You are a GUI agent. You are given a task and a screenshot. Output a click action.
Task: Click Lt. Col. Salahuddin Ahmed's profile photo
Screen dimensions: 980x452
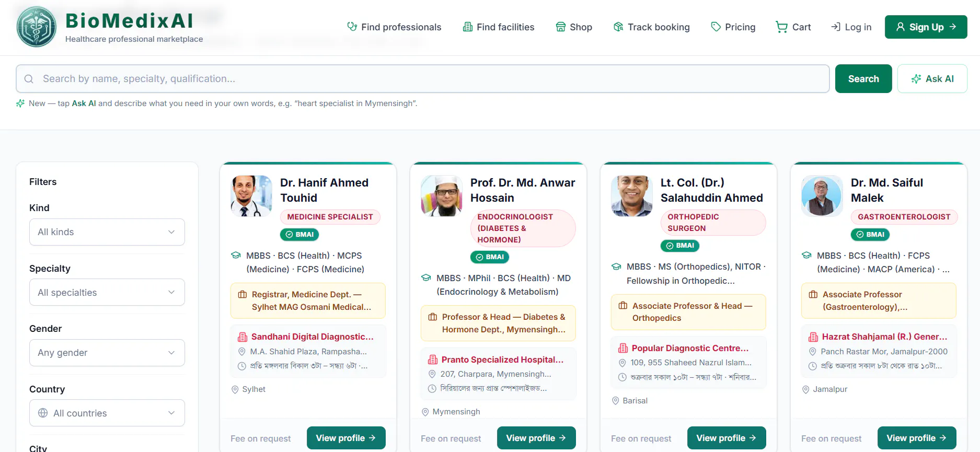632,196
